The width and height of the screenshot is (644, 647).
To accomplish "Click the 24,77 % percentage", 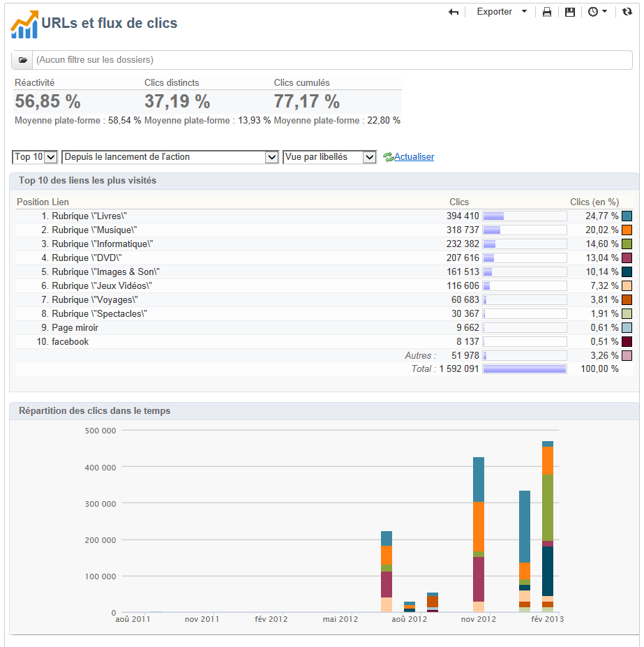I will pos(602,216).
